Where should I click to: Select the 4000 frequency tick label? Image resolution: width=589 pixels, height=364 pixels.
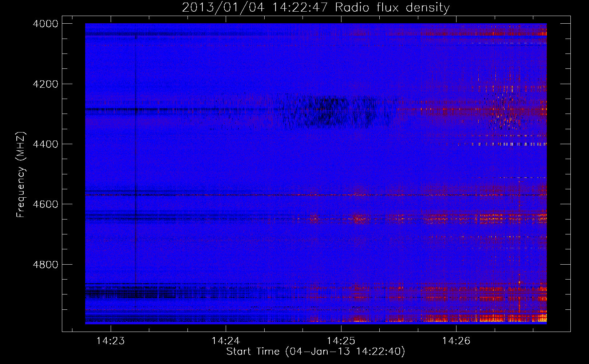[x=46, y=24]
